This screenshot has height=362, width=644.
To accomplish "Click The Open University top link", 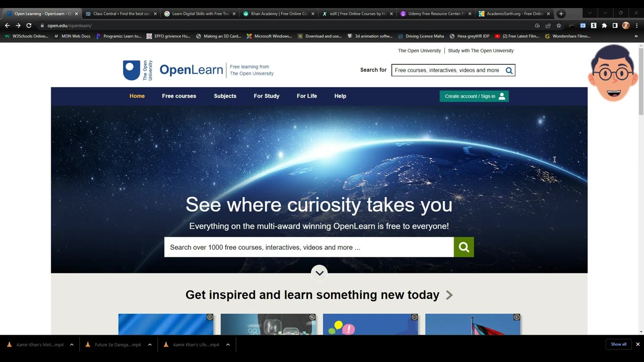I will tap(419, 51).
